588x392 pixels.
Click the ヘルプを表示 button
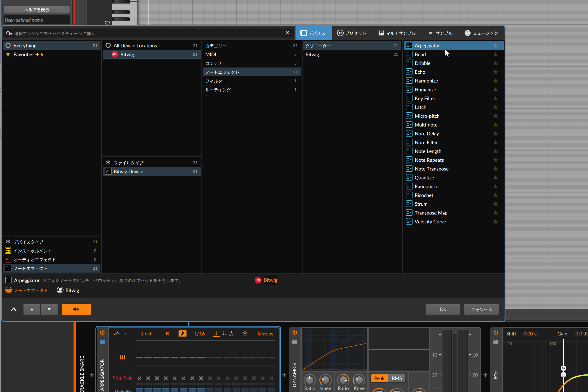(37, 9)
